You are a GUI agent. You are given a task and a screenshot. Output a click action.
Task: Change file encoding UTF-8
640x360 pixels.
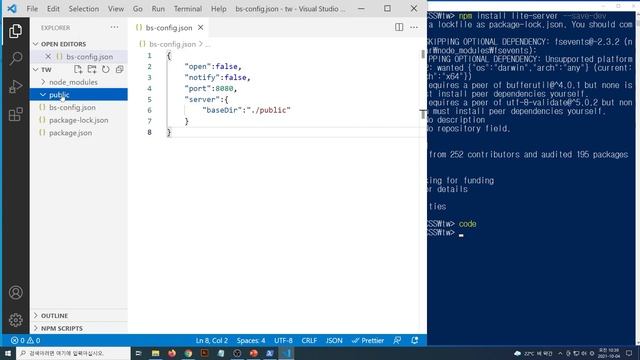pos(283,340)
